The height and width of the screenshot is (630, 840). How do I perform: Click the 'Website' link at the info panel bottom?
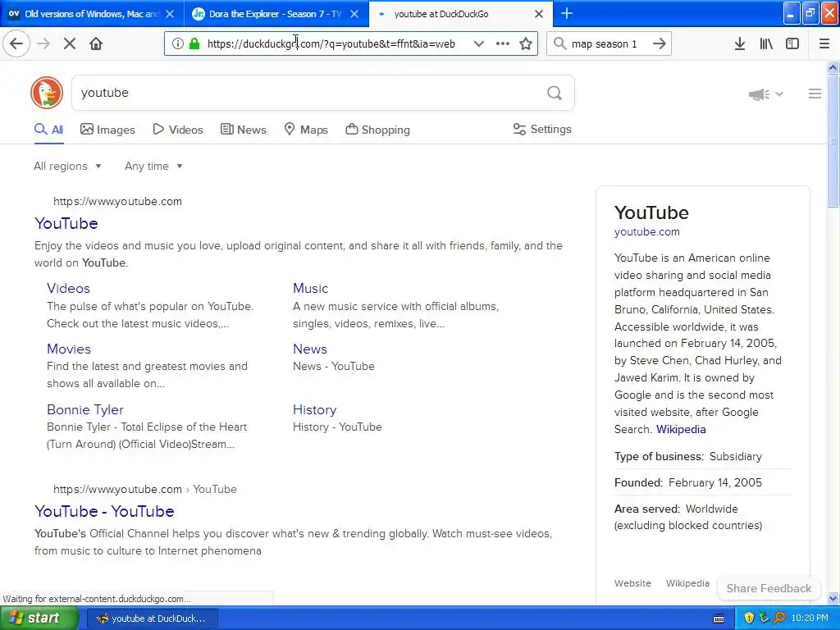[x=632, y=583]
